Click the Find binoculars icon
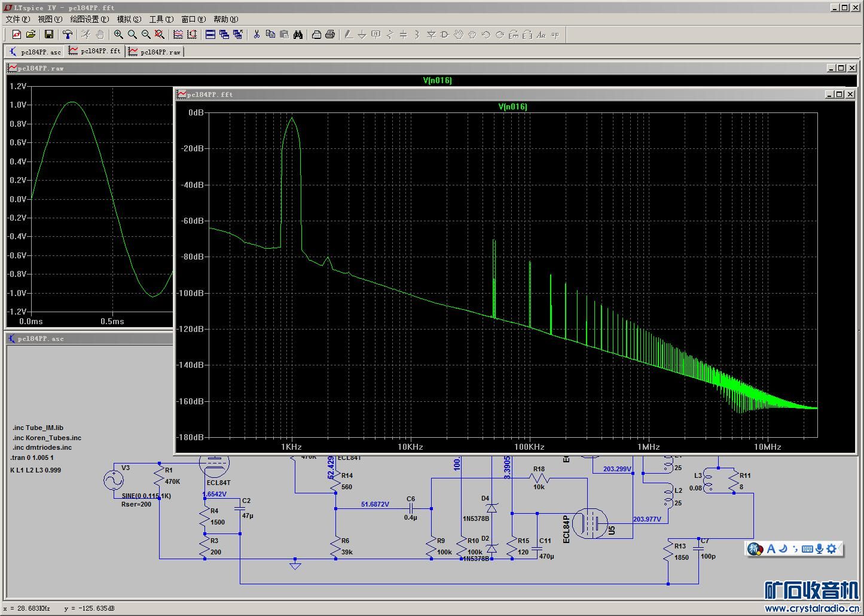This screenshot has width=864, height=616. (x=298, y=35)
